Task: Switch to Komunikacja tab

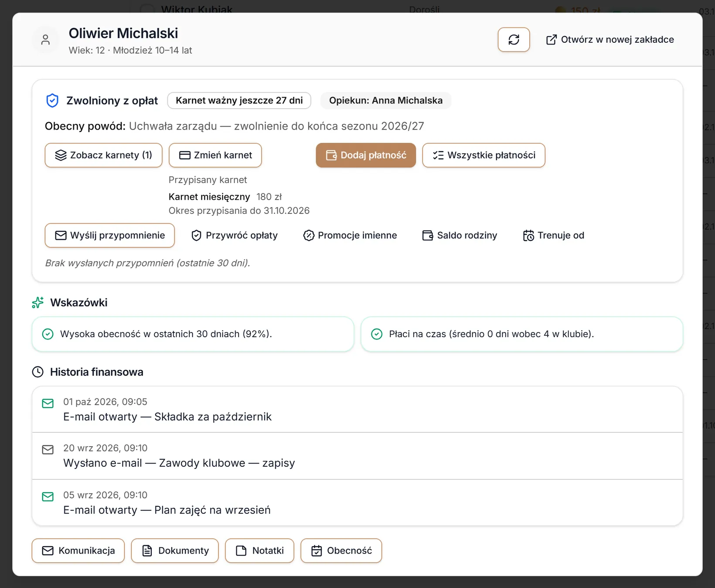Action: (x=78, y=551)
